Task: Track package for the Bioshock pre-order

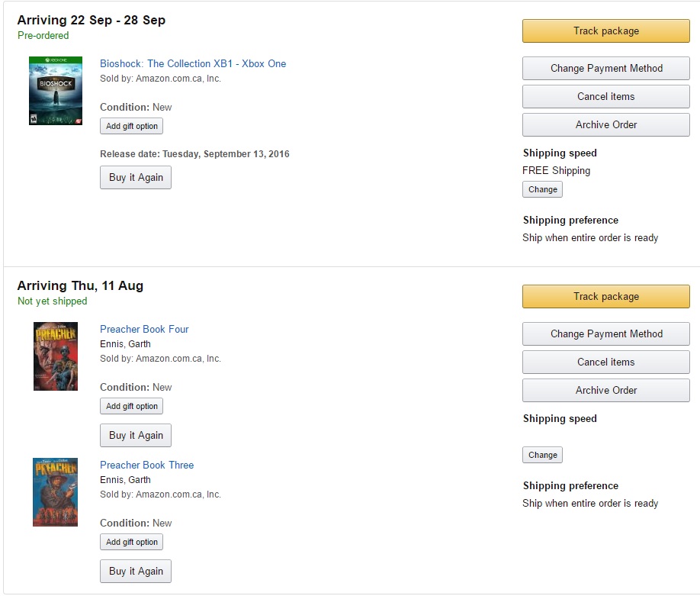Action: pyautogui.click(x=605, y=31)
